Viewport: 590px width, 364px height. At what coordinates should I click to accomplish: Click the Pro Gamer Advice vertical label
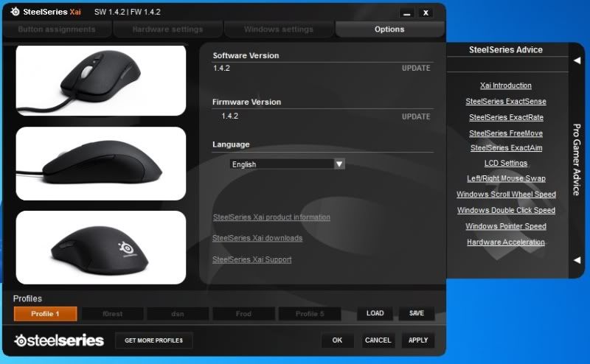[x=577, y=160]
